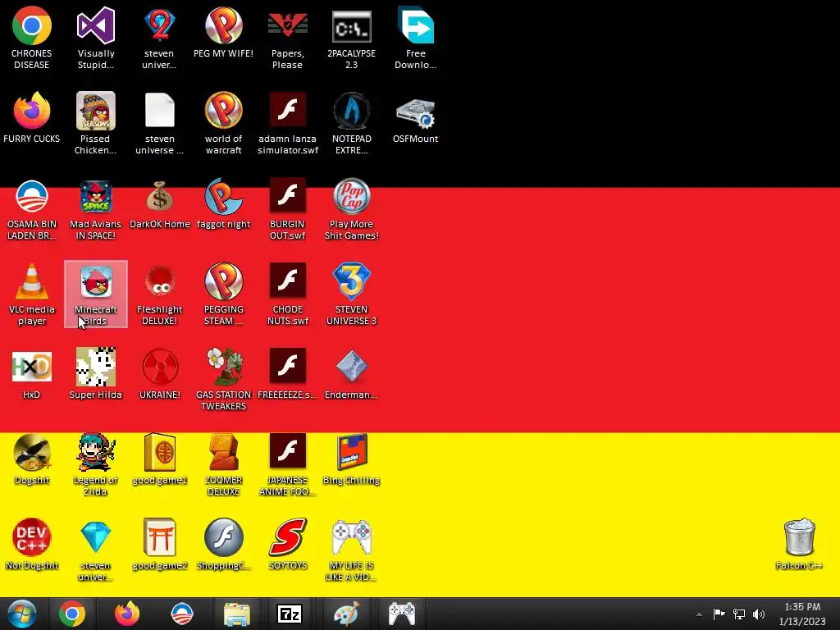
Task: Launch the 2PACALYPSE 2.3 command prompt shortcut
Action: [x=351, y=25]
